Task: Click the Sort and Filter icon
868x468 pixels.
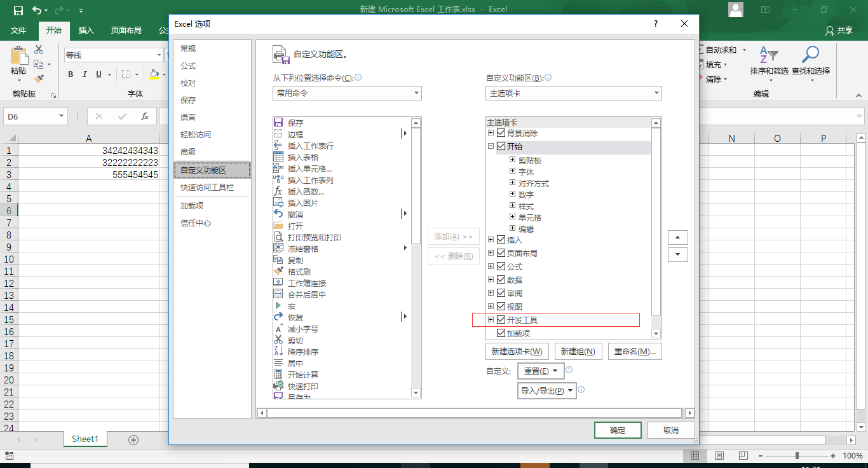Action: [x=769, y=55]
